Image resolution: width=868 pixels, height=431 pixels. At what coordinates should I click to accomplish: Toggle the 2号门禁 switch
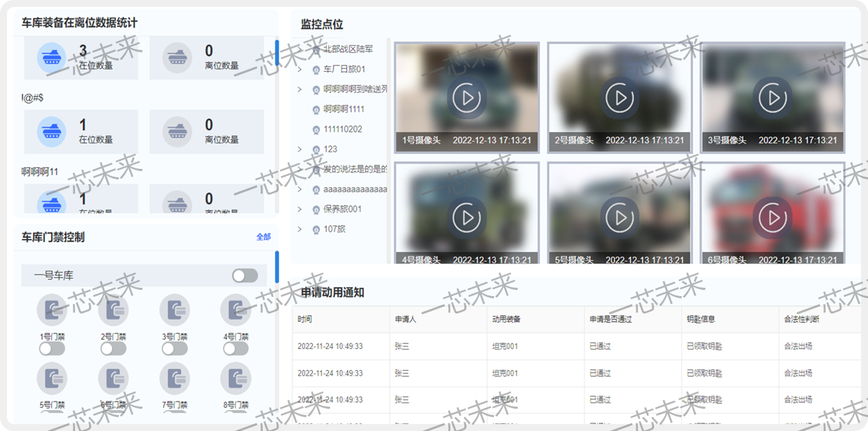tap(113, 349)
